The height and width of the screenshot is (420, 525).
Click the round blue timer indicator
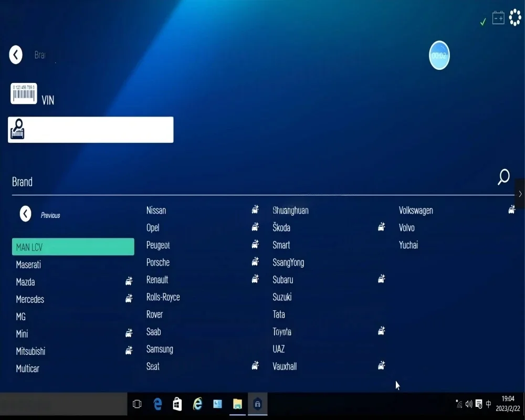(x=439, y=55)
